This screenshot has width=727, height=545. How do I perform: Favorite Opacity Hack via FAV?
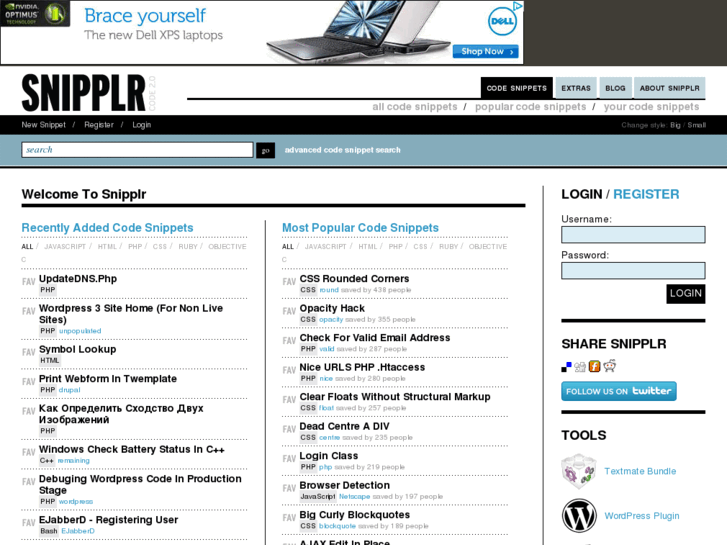click(x=289, y=311)
